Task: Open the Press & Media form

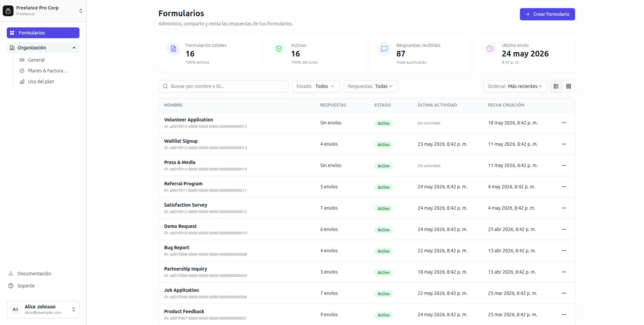Action: coord(180,162)
